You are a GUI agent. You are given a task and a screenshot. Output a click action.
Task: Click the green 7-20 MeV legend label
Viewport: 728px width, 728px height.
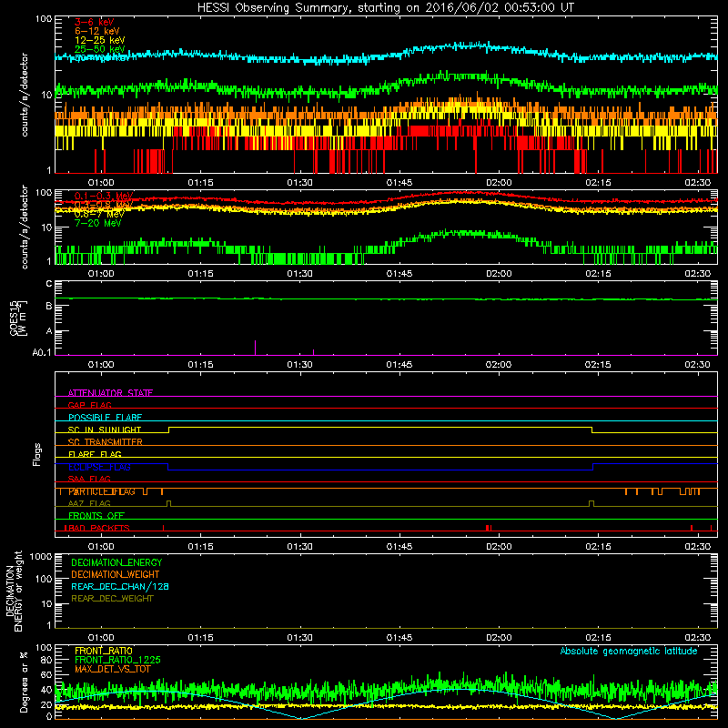coord(97,223)
